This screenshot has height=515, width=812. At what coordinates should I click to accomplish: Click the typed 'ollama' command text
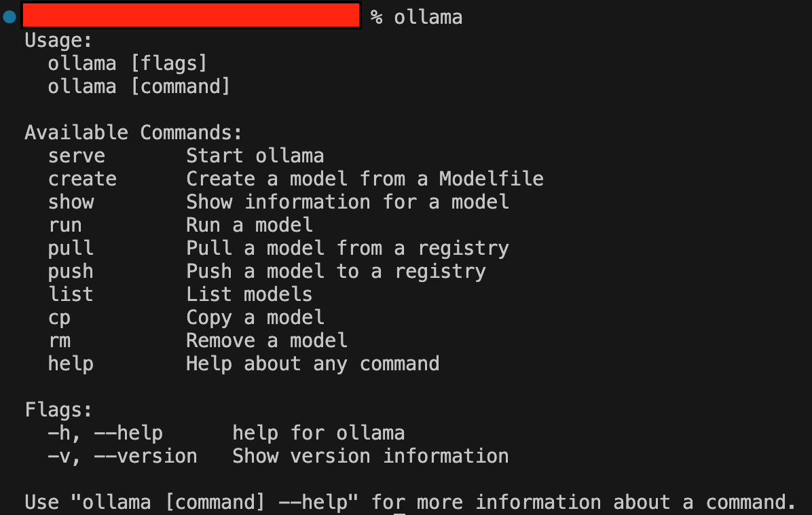(x=428, y=18)
